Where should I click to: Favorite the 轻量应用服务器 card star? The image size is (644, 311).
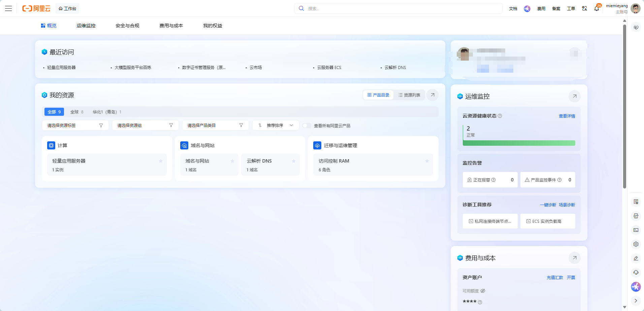pyautogui.click(x=161, y=161)
